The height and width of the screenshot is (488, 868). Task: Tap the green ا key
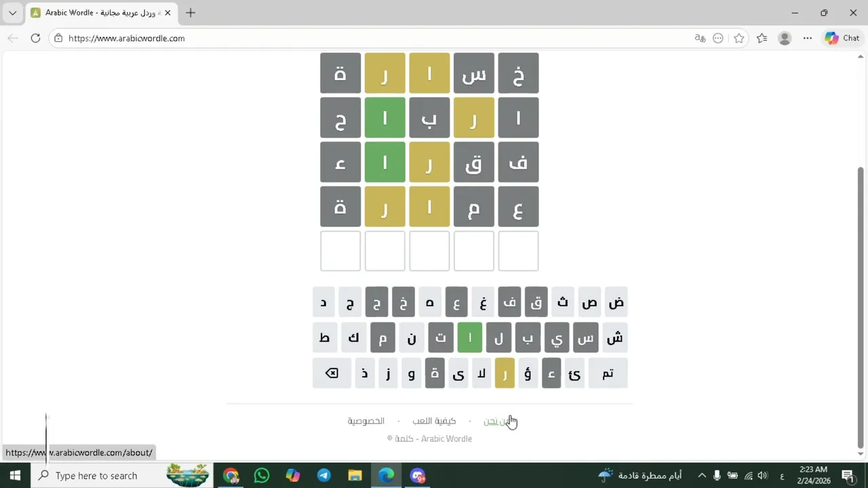coord(469,338)
